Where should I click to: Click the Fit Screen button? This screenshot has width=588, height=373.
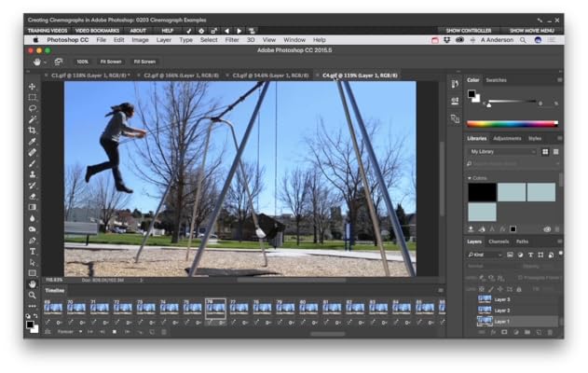point(111,62)
